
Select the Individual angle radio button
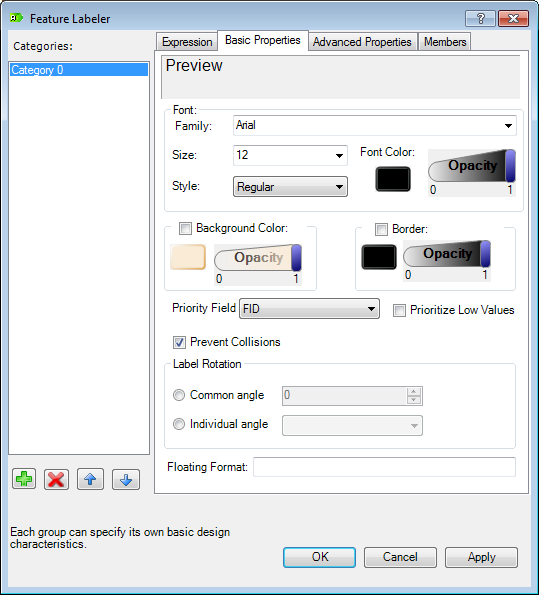tap(179, 424)
